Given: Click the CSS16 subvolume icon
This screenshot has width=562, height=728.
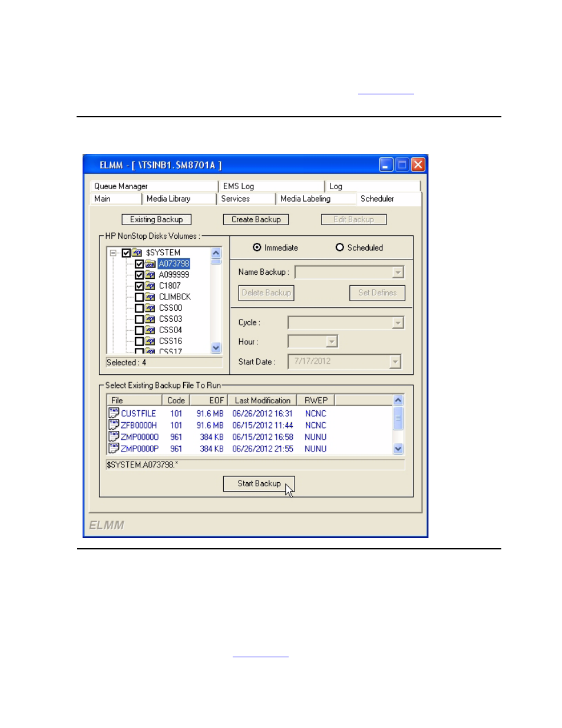Looking at the screenshot, I should click(150, 341).
